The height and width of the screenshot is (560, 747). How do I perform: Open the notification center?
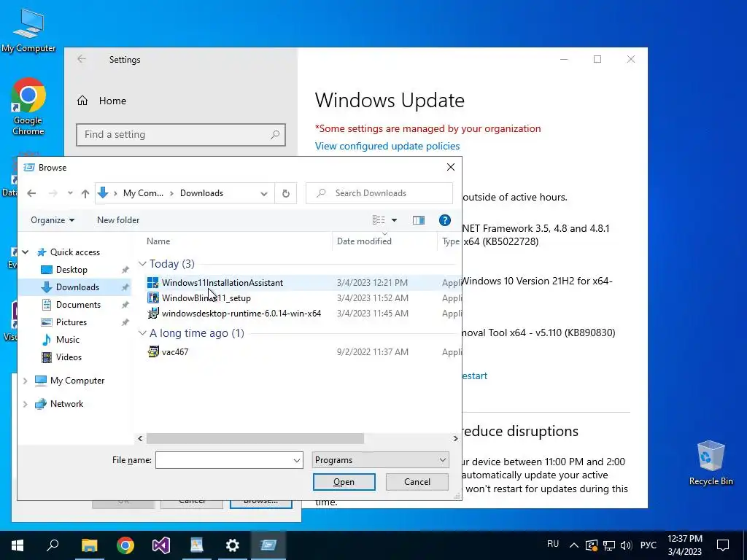723,545
